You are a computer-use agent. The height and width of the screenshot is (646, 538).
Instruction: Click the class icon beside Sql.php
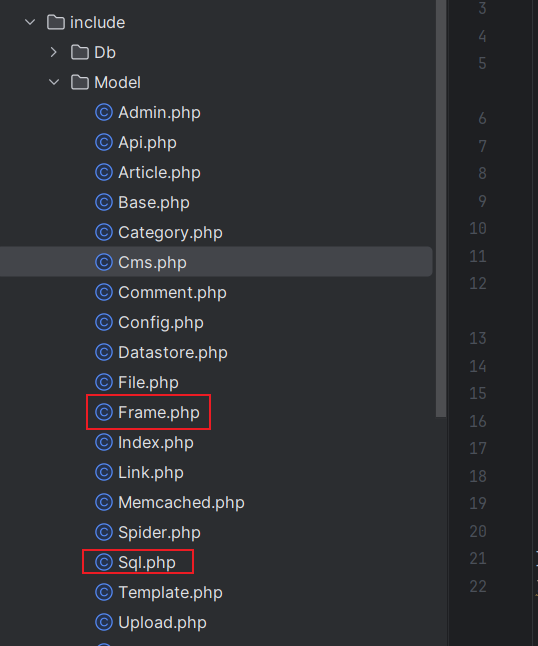pyautogui.click(x=104, y=562)
